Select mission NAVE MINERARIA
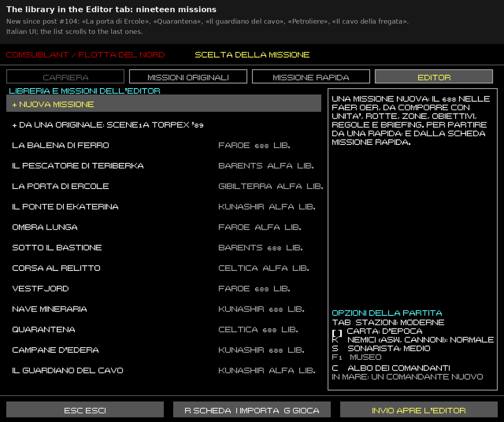This screenshot has height=422, width=504. point(164,309)
